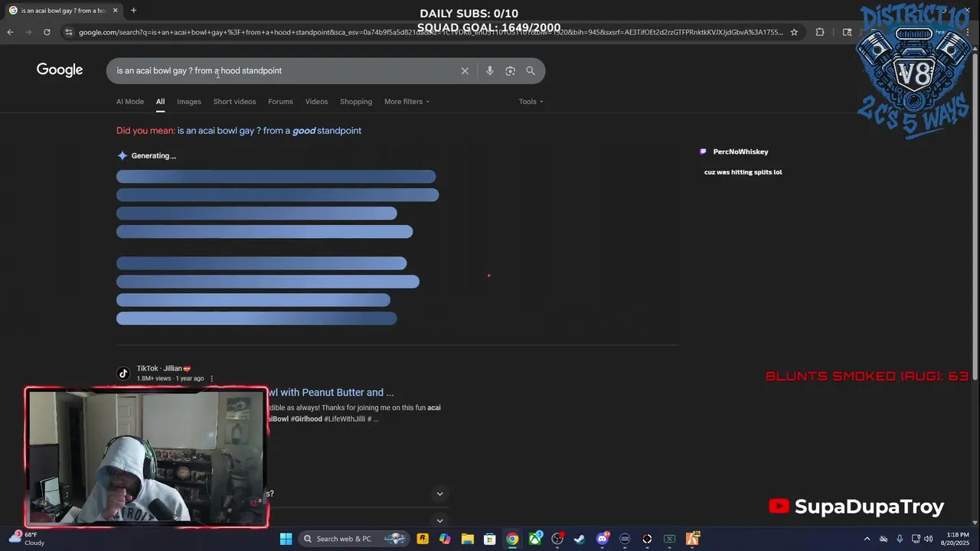This screenshot has width=980, height=551.
Task: Open the Tools dropdown
Action: coord(531,101)
